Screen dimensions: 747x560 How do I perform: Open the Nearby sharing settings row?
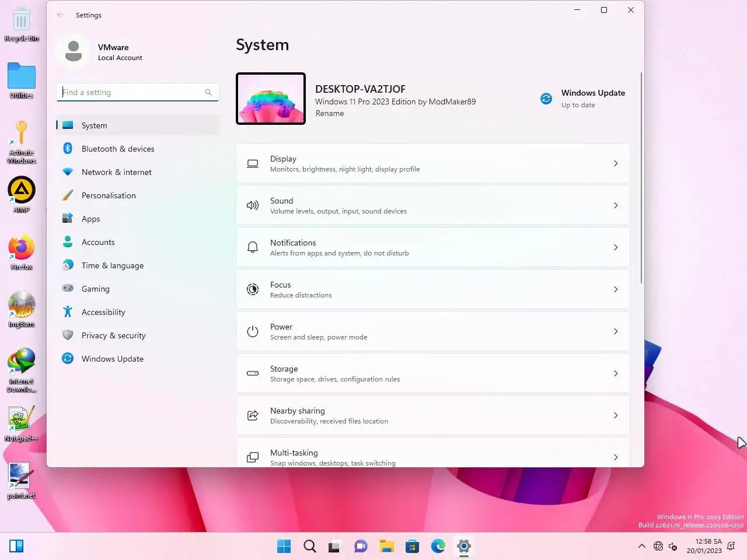coord(432,415)
